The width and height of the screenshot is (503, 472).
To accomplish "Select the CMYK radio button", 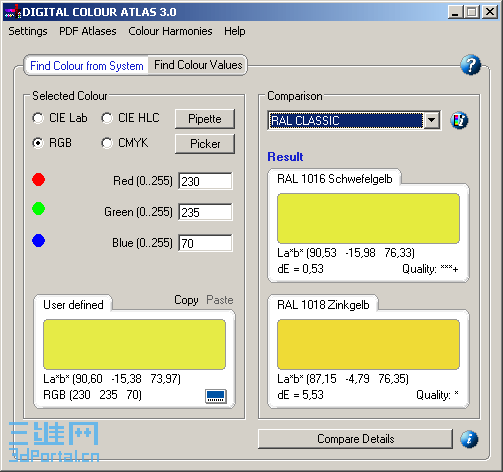I will pos(107,143).
